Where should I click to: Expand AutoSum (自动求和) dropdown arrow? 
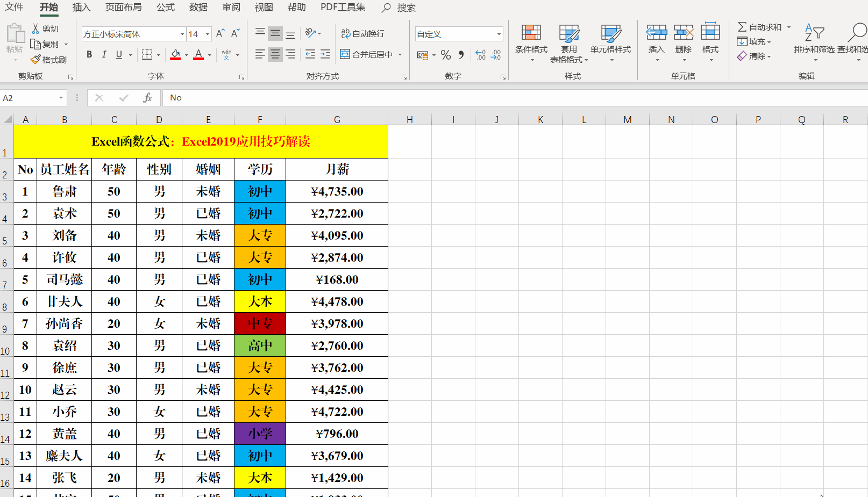789,27
